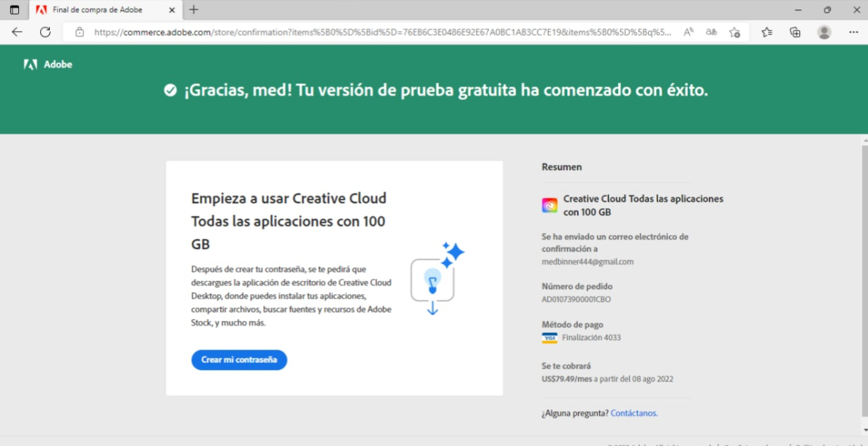Close the Final de compra de Adobe tab

point(172,10)
